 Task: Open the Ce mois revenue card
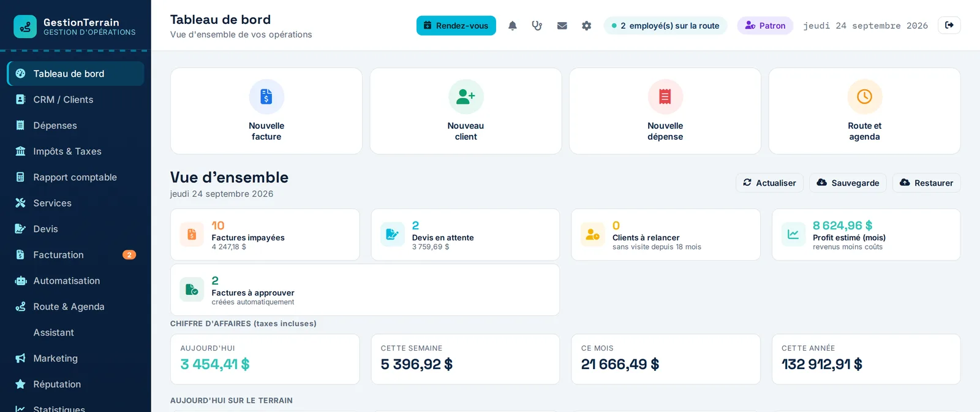click(x=666, y=359)
